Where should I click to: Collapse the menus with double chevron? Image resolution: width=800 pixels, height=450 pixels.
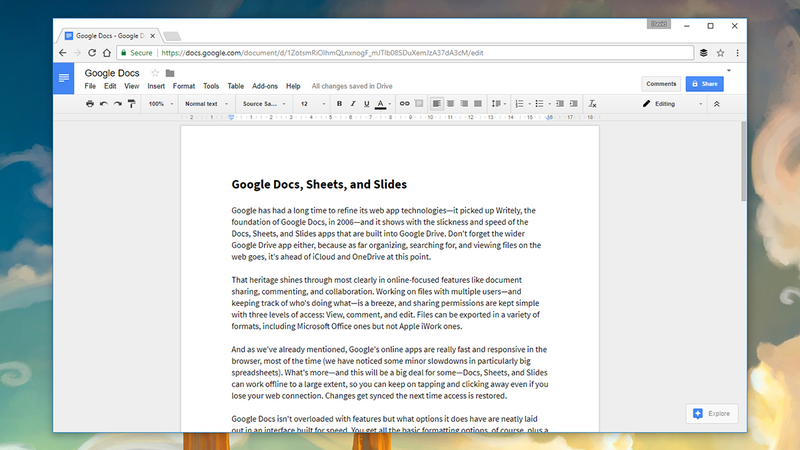(716, 104)
